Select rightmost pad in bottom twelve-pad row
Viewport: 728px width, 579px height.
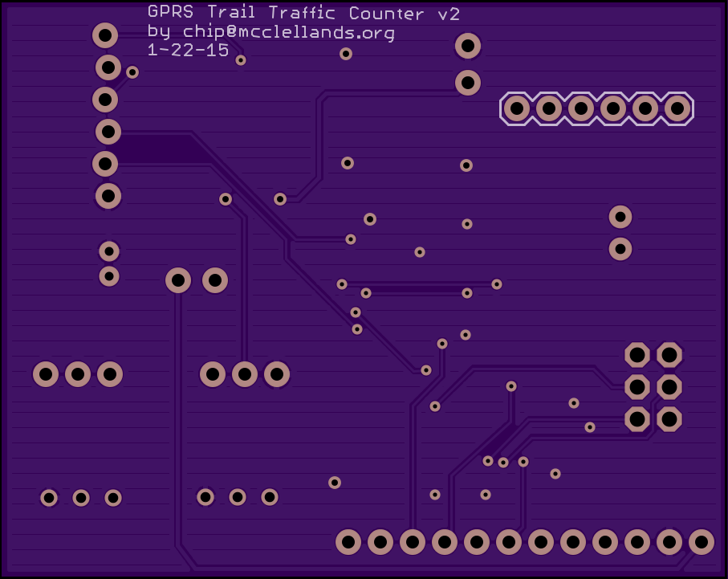tap(702, 542)
